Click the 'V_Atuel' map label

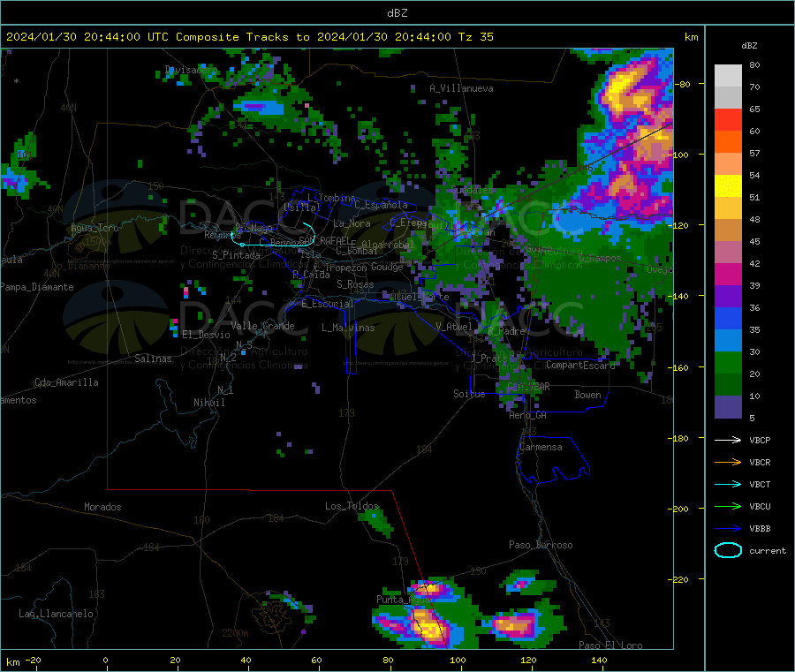[x=454, y=327]
